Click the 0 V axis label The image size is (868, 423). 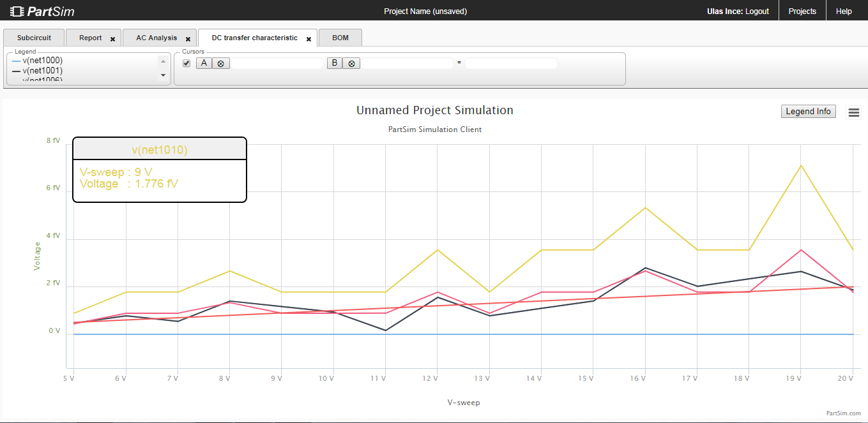[x=54, y=331]
